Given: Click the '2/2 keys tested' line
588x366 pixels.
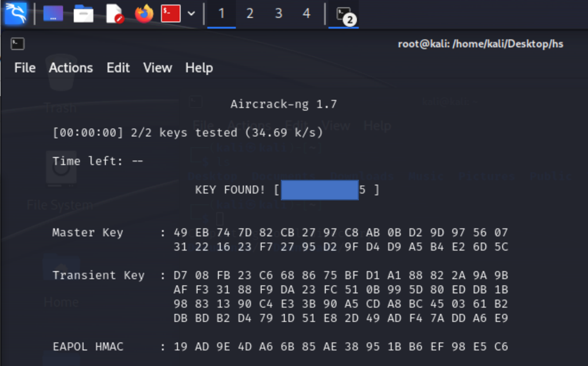Looking at the screenshot, I should click(187, 133).
